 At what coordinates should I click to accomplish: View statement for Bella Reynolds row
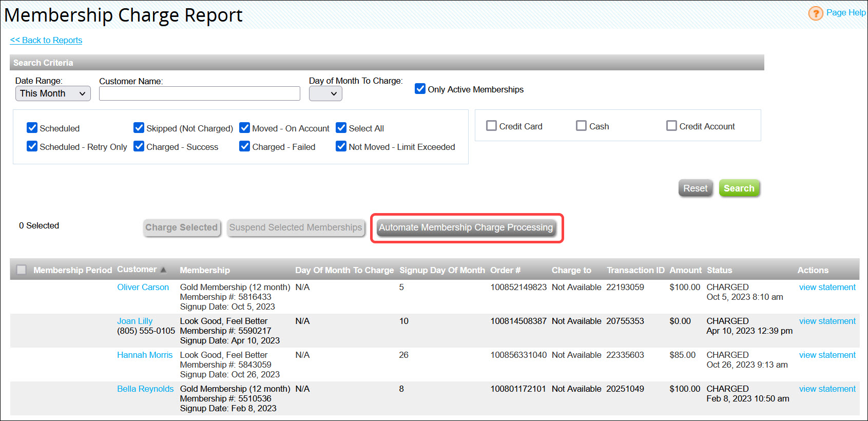pos(827,389)
